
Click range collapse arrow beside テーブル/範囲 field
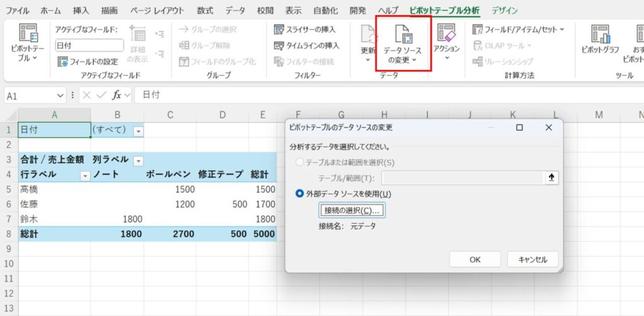552,178
